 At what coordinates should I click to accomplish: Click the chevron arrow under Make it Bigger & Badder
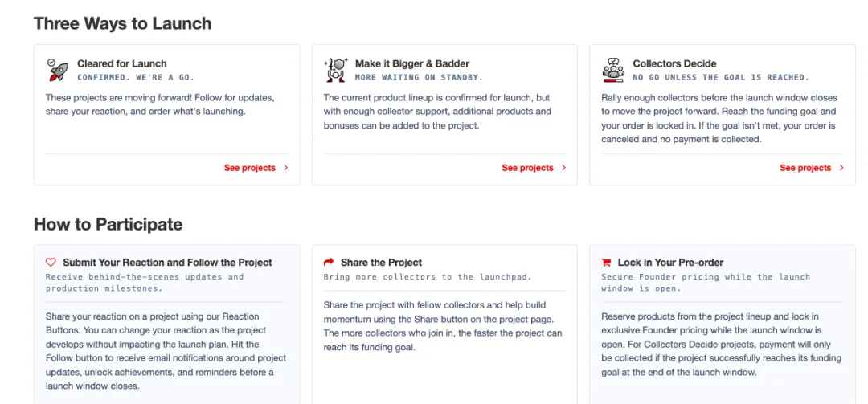click(x=563, y=168)
